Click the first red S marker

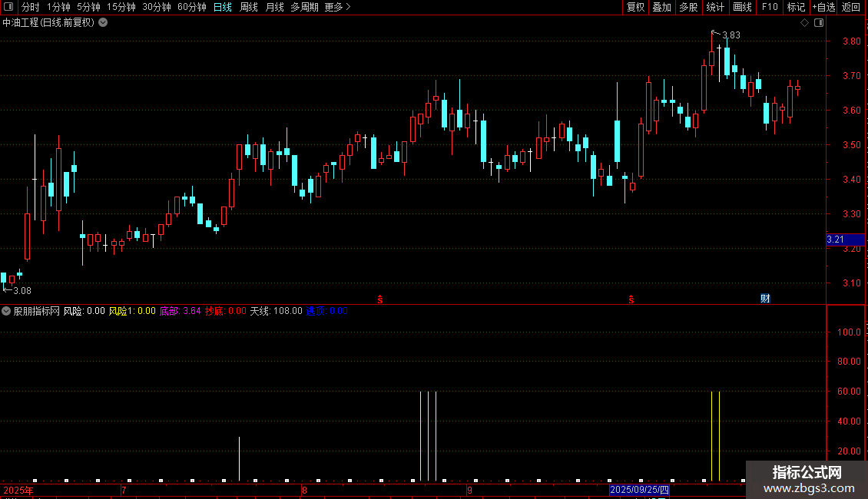pyautogui.click(x=380, y=299)
